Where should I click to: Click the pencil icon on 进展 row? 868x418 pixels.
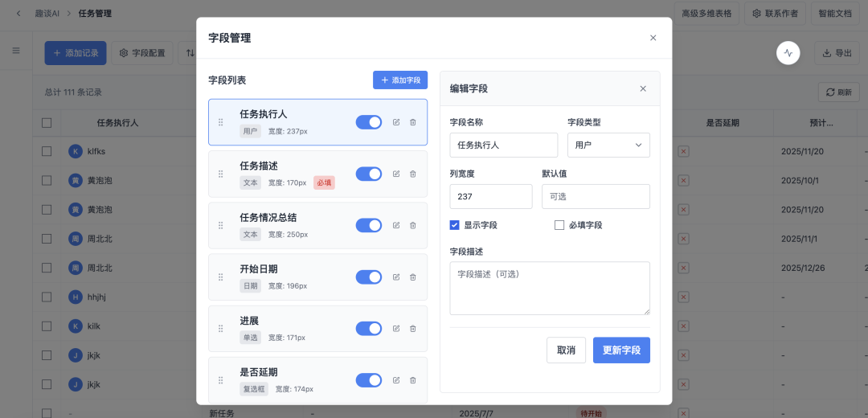tap(395, 328)
